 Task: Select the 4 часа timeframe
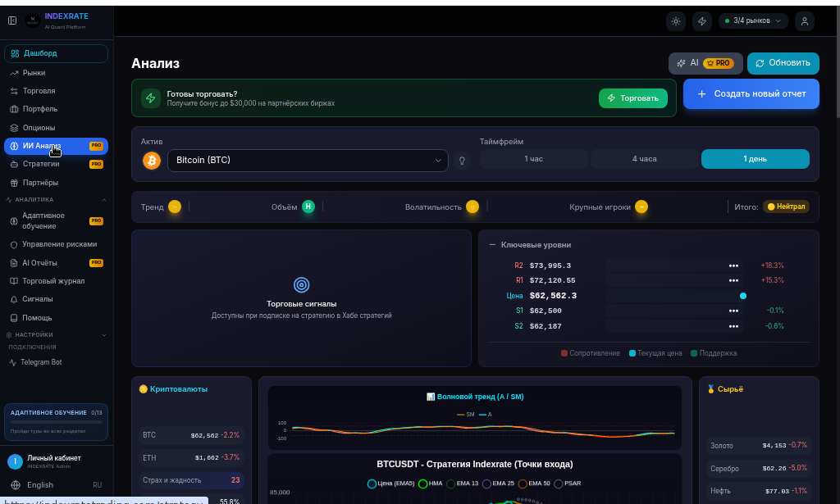point(645,159)
